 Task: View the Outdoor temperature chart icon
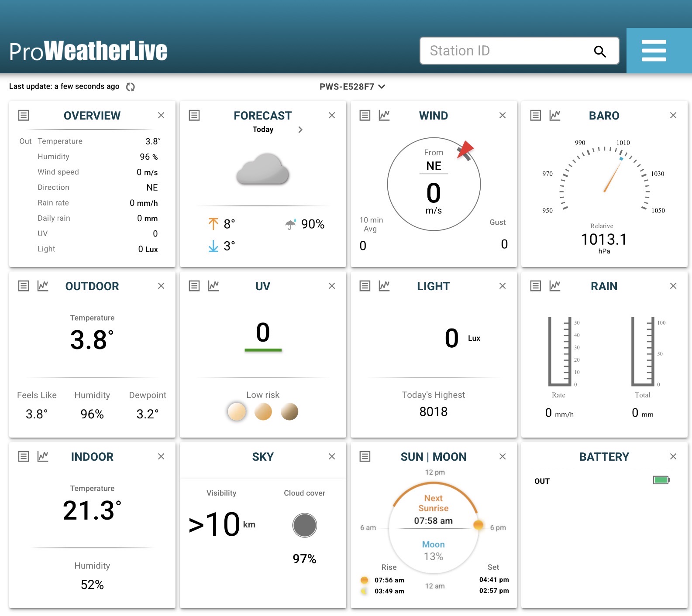coord(43,286)
